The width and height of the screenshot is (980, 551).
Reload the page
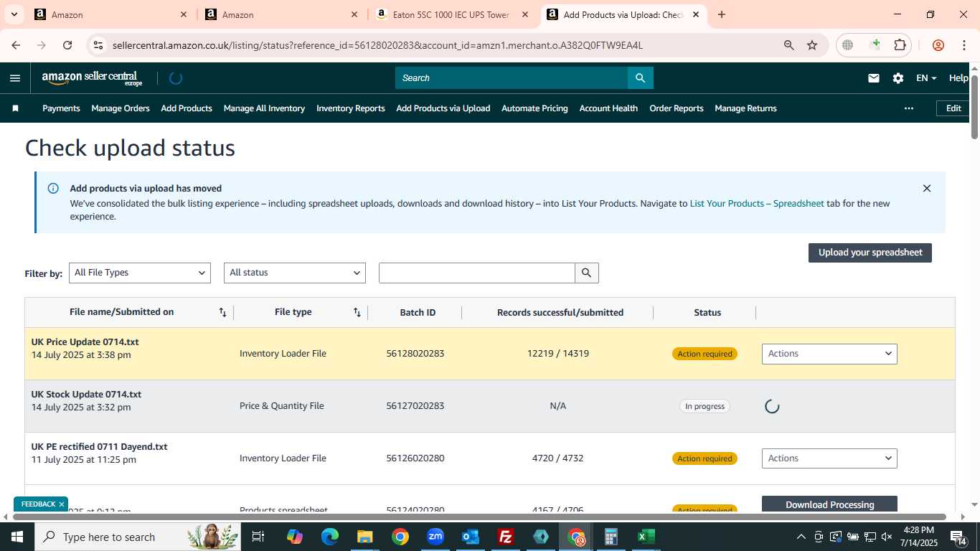tap(67, 45)
